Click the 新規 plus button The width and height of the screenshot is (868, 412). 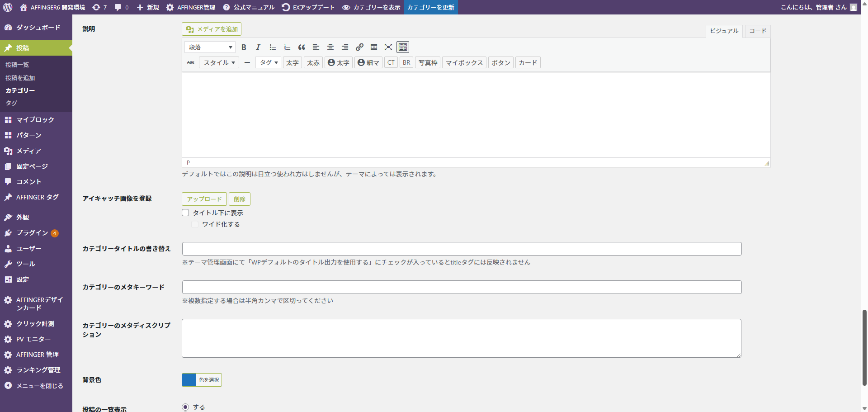click(x=148, y=7)
